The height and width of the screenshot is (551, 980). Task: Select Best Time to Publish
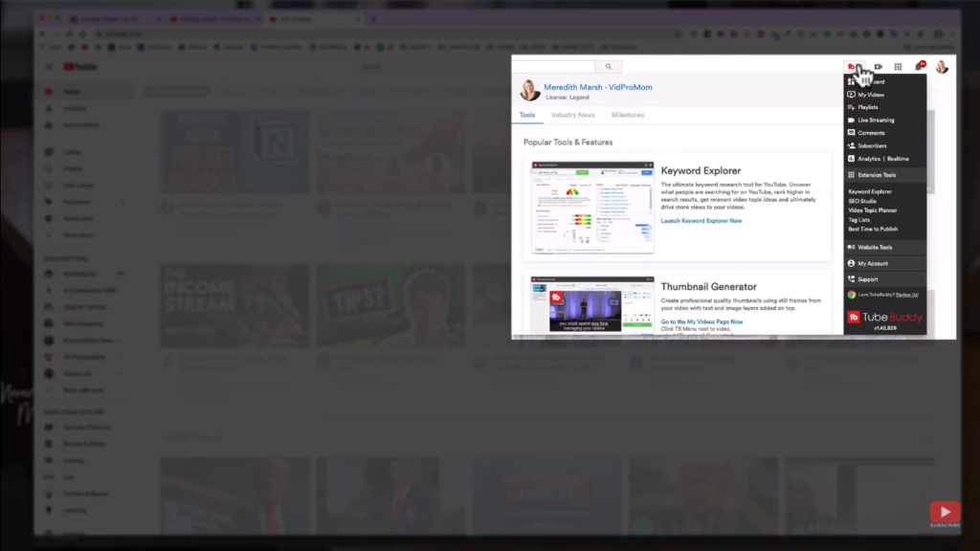coord(873,230)
